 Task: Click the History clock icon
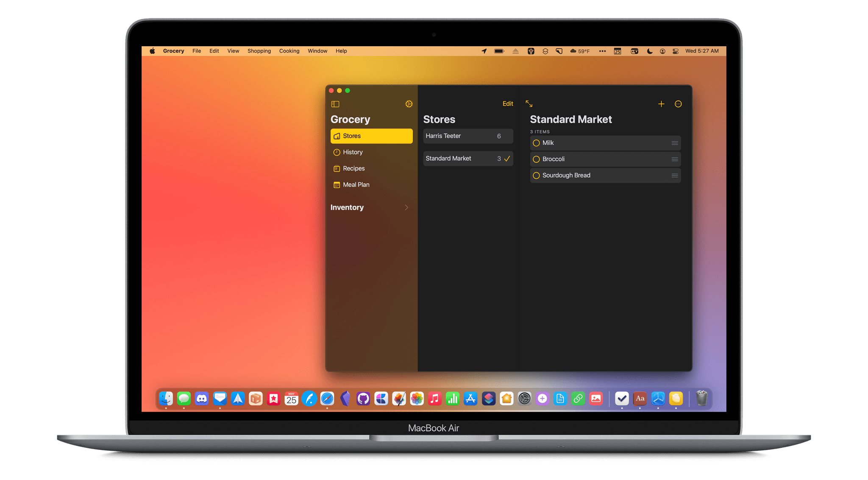[x=337, y=152]
